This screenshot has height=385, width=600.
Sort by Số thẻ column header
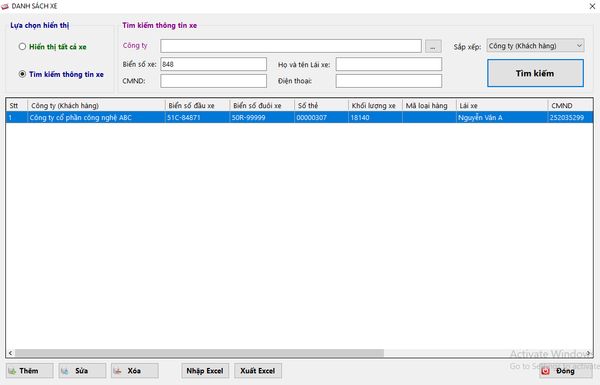click(321, 106)
